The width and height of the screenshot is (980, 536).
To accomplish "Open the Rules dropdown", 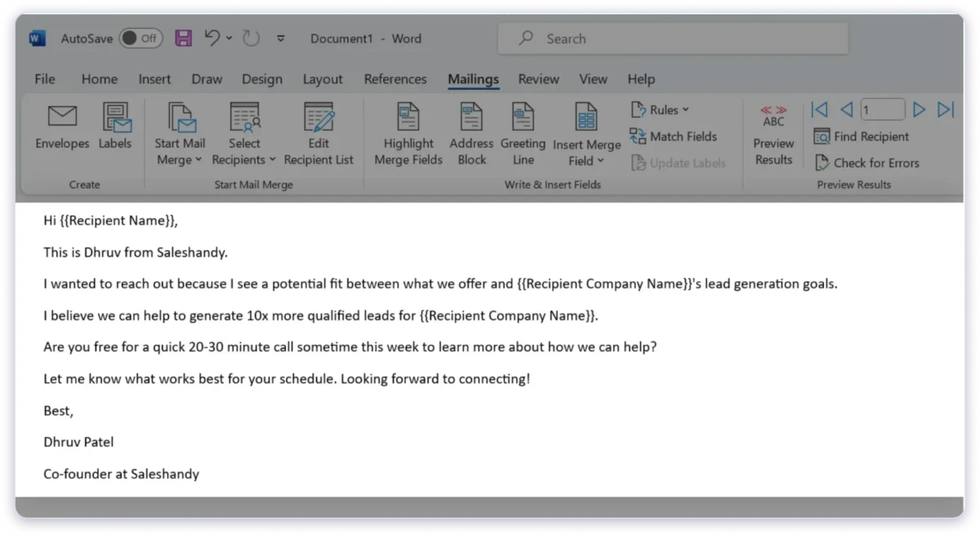I will (660, 110).
